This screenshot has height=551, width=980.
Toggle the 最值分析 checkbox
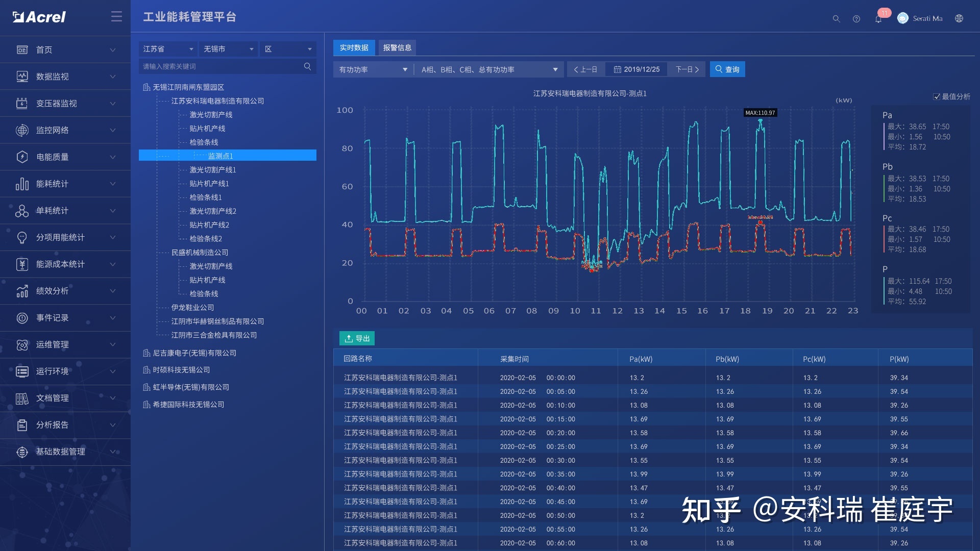[937, 97]
